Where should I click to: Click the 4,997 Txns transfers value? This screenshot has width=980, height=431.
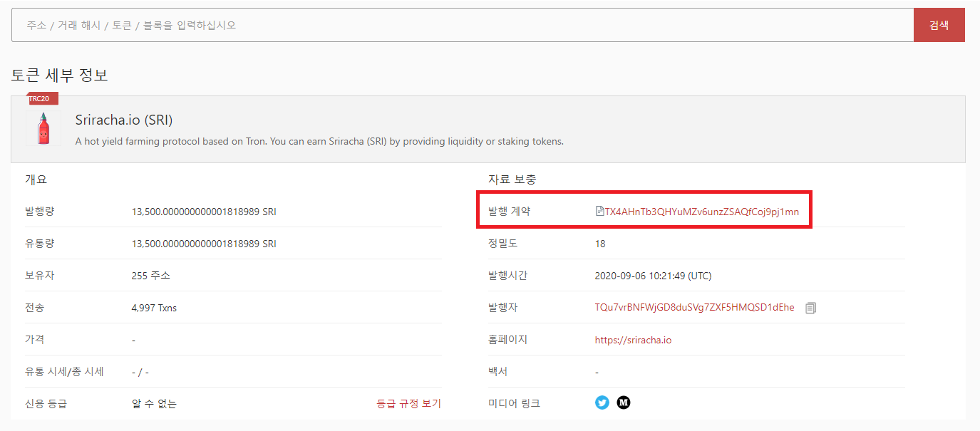coord(154,308)
